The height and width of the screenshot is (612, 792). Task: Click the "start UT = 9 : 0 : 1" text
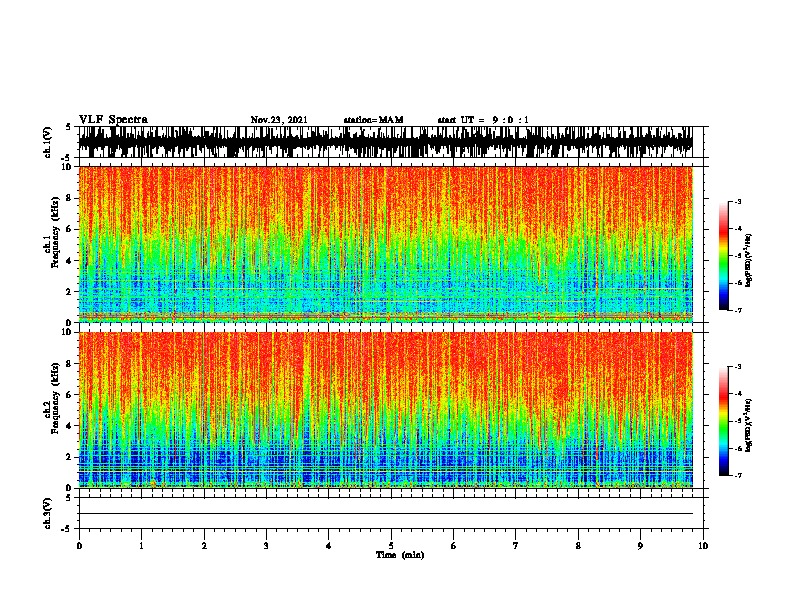(483, 120)
